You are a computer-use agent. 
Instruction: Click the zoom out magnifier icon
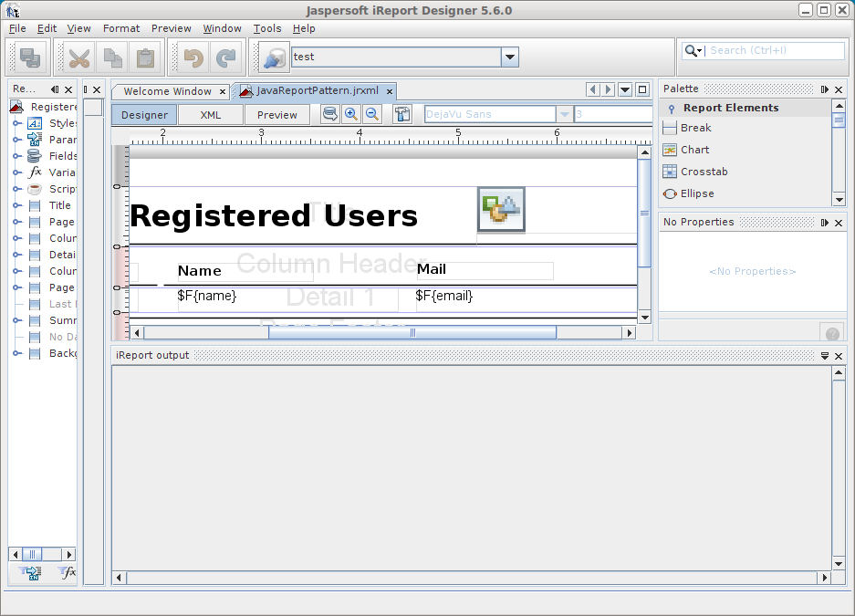point(372,114)
